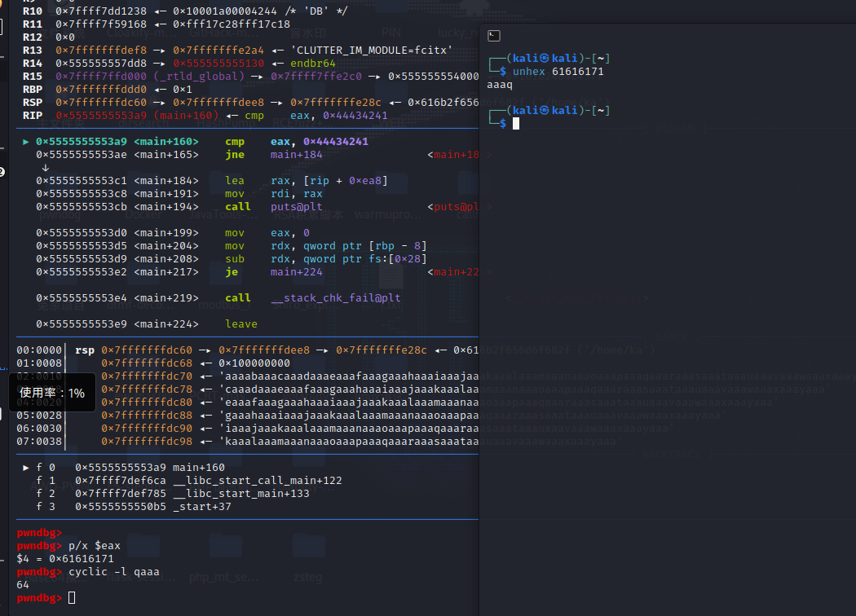Click the current instruction arrow at main+160
Screen dimensions: 856x616
(25, 142)
